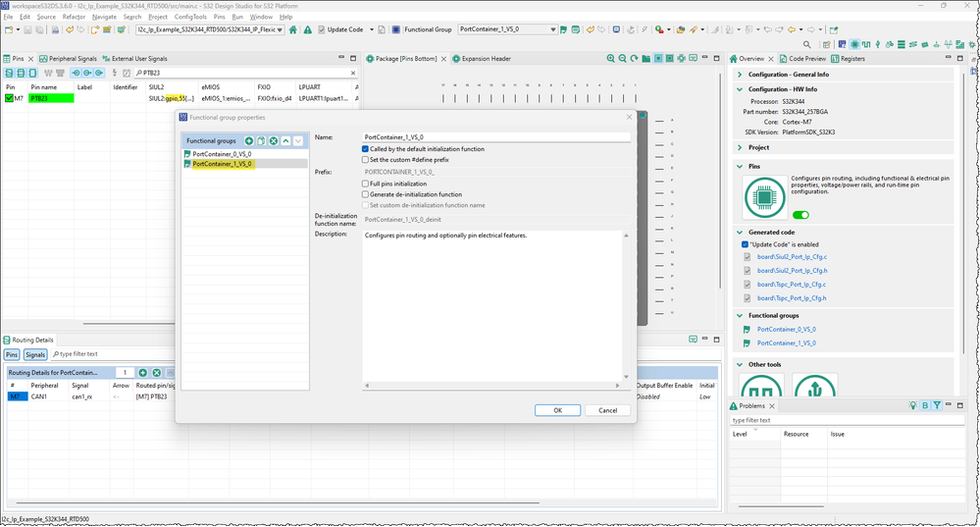
Task: Switch to Code Preview tab
Action: tap(801, 59)
